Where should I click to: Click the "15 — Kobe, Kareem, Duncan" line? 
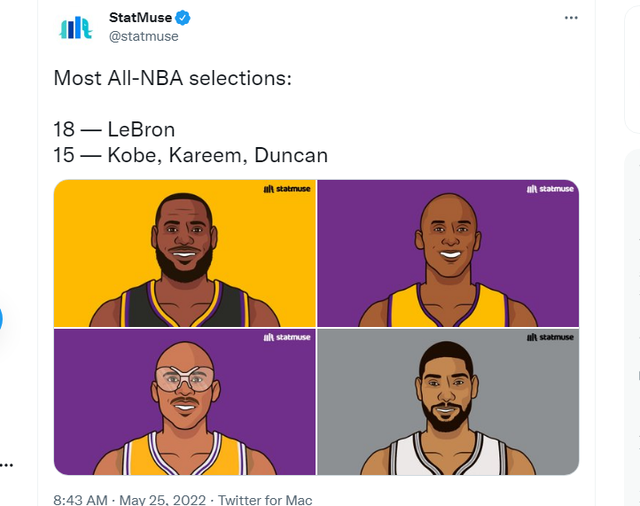pyautogui.click(x=190, y=155)
